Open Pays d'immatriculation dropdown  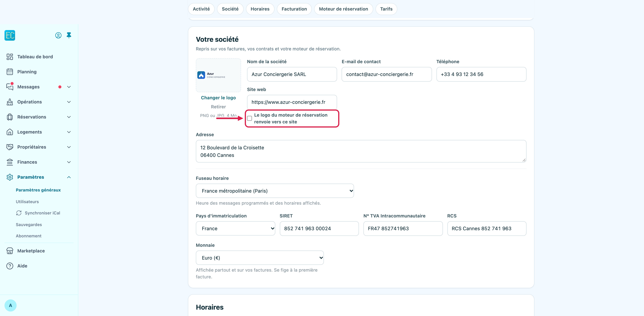pos(236,228)
